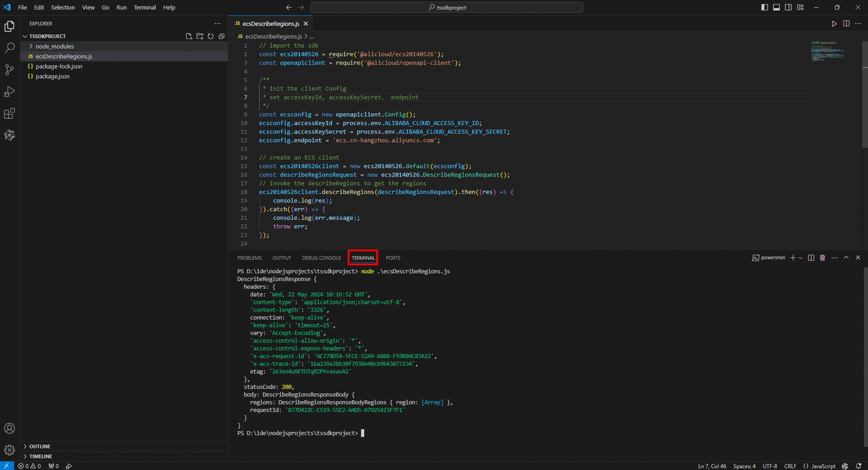Toggle the secondary side bar visibility
Screen dimensions: 868x470
tap(788, 7)
